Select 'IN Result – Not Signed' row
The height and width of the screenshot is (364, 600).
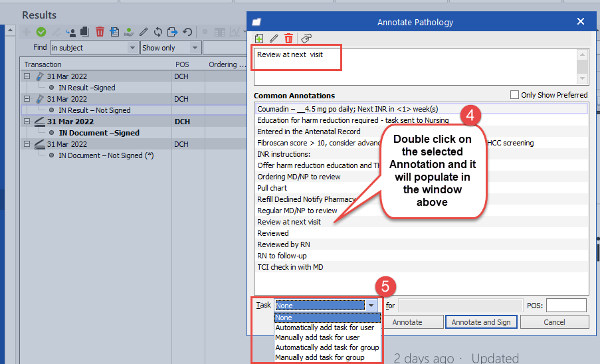click(x=94, y=110)
